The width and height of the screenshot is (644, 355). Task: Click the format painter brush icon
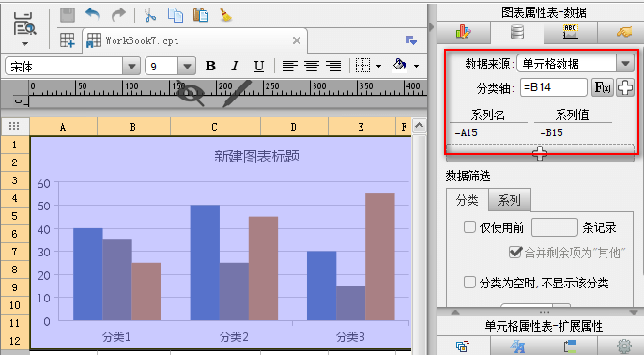(225, 15)
